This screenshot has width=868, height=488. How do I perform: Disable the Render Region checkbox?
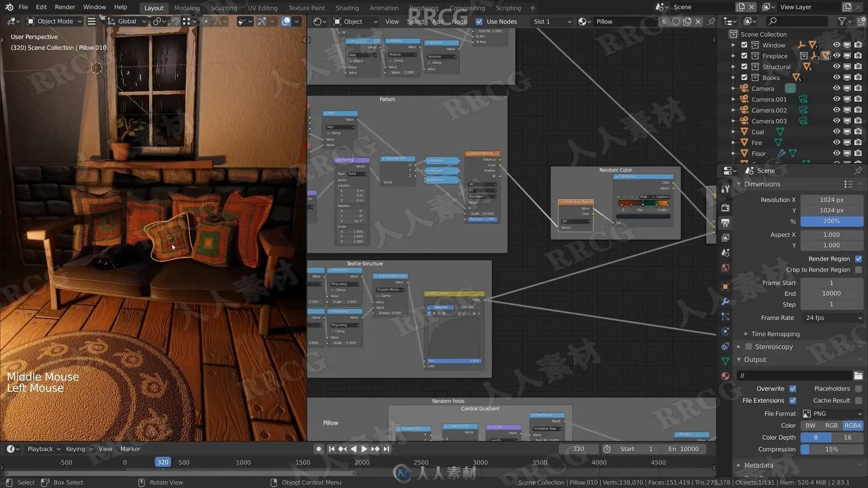[858, 259]
